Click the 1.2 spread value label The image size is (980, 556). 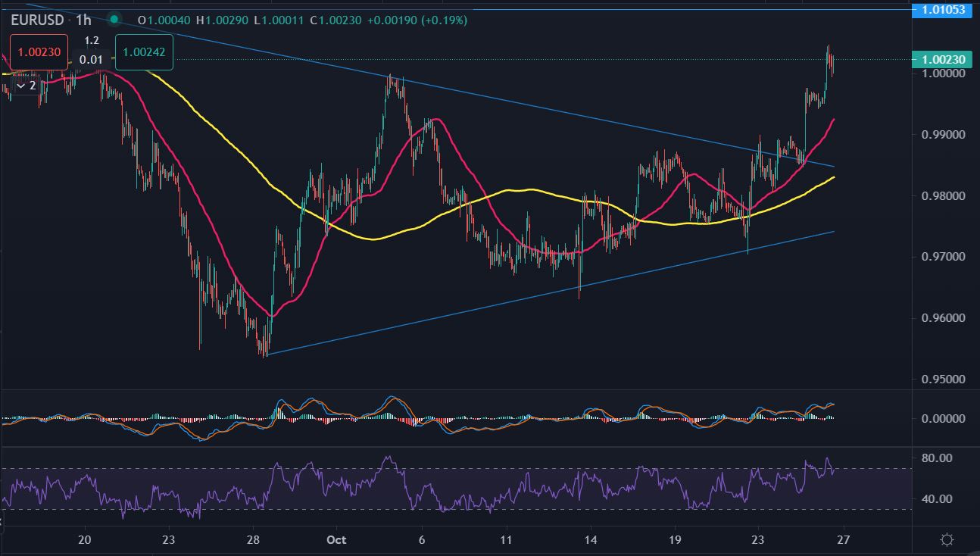pos(91,41)
